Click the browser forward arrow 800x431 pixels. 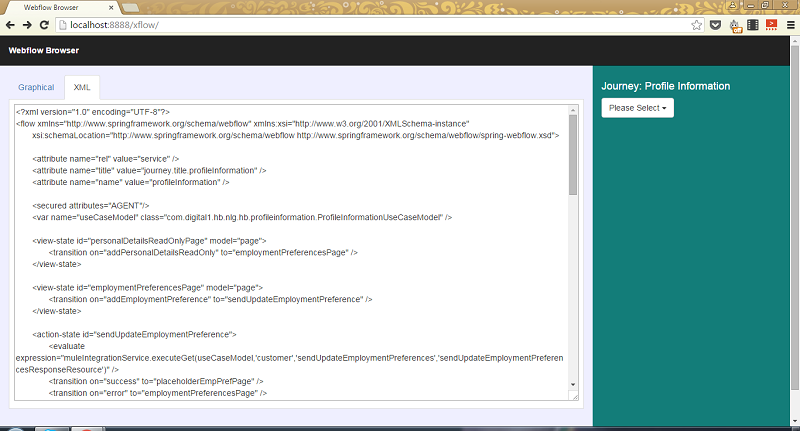tap(28, 24)
